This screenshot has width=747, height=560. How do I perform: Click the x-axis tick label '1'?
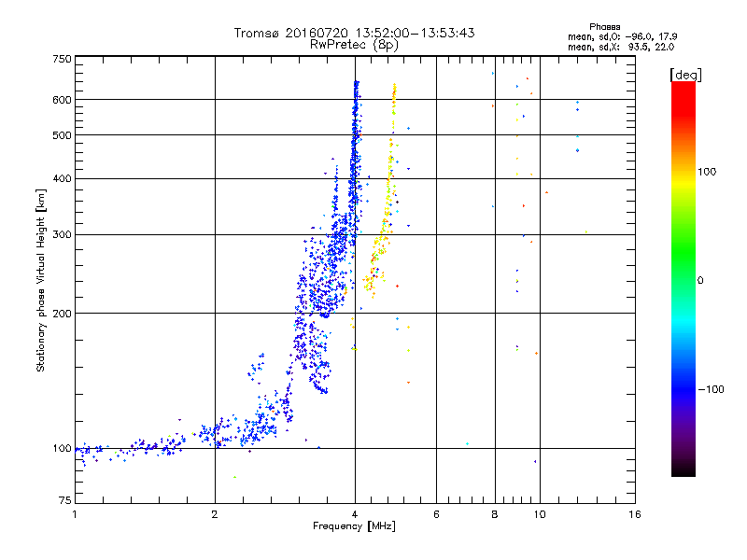coord(75,514)
